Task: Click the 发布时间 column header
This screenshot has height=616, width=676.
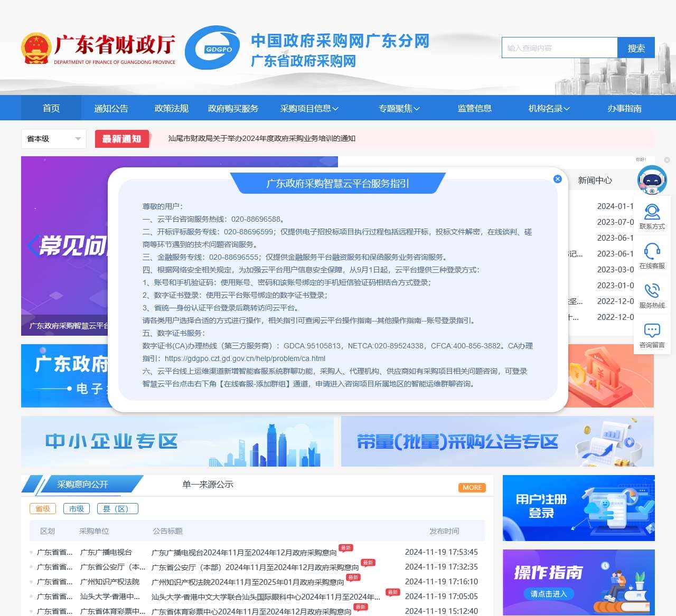Action: (x=444, y=531)
